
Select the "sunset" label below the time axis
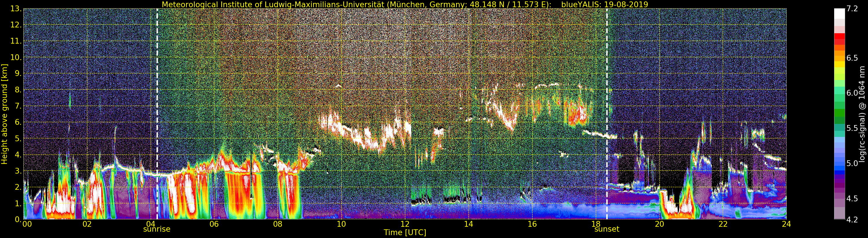(607, 229)
